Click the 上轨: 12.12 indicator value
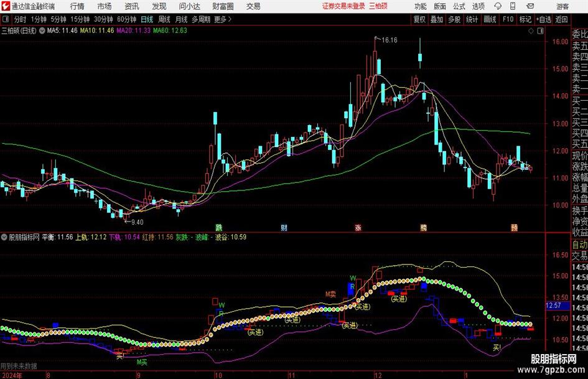This screenshot has height=379, width=588. pos(91,237)
